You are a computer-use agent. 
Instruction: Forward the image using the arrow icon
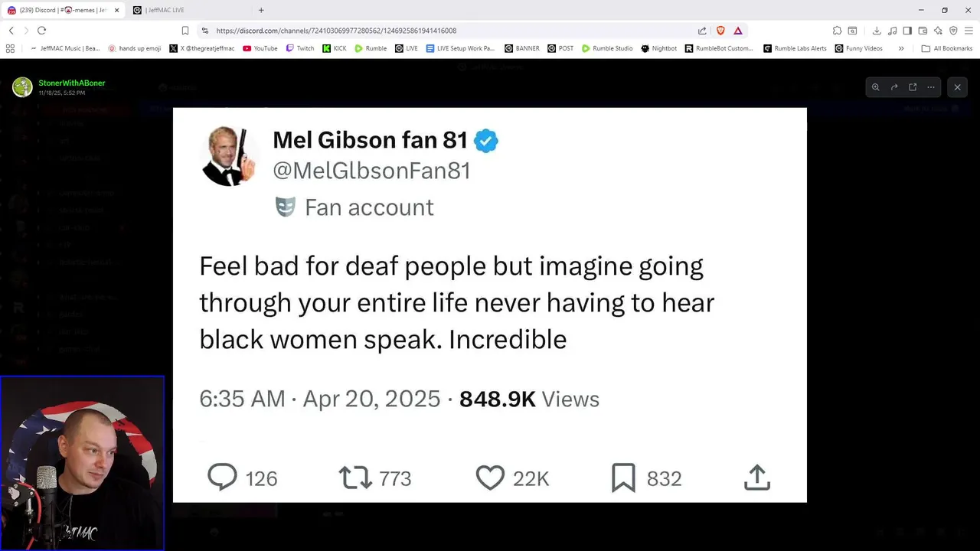click(x=894, y=87)
